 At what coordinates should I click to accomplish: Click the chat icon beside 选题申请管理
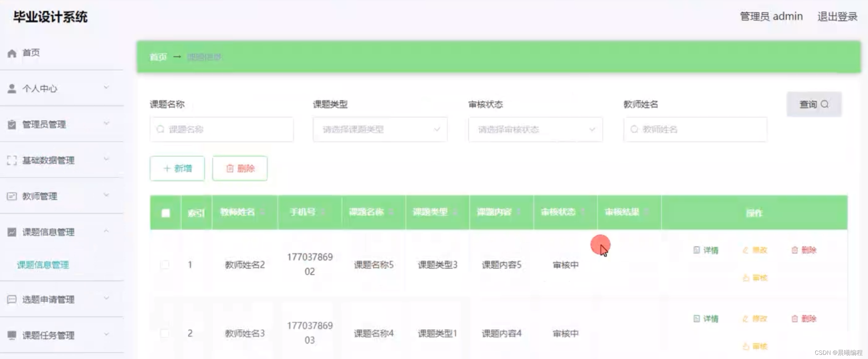(12, 299)
